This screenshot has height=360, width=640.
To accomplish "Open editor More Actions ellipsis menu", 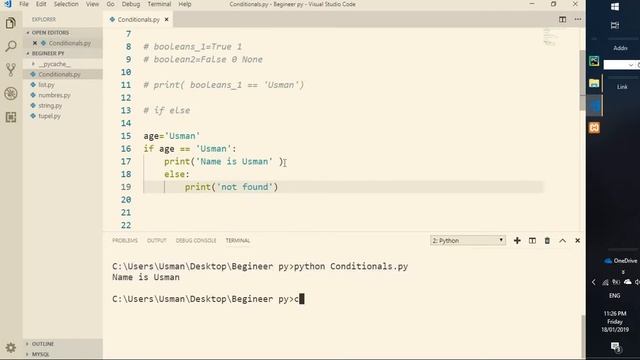I will tap(578, 19).
